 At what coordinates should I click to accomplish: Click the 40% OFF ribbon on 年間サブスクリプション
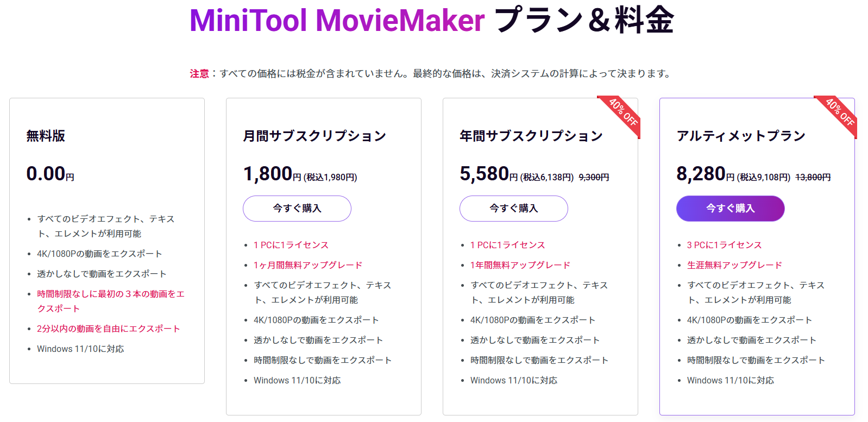pyautogui.click(x=622, y=113)
